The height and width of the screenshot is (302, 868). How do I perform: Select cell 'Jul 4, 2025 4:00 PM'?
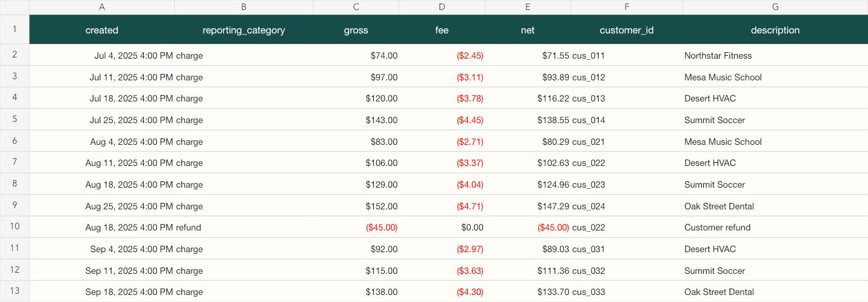click(102, 55)
